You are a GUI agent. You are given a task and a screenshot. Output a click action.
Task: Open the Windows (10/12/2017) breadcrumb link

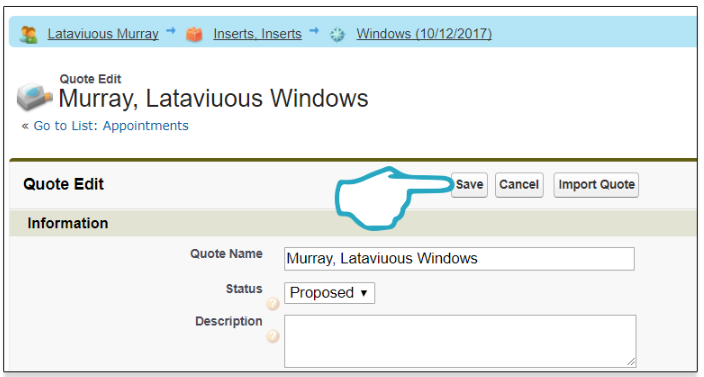click(424, 34)
